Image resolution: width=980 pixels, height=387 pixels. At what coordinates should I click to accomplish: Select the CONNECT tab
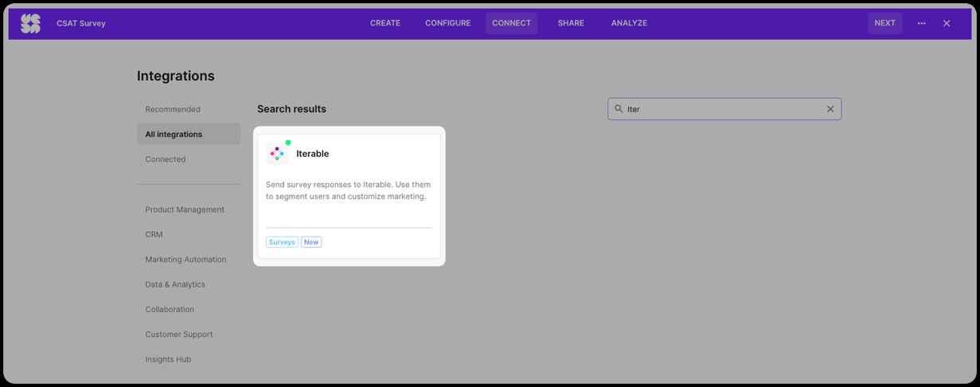pyautogui.click(x=511, y=23)
